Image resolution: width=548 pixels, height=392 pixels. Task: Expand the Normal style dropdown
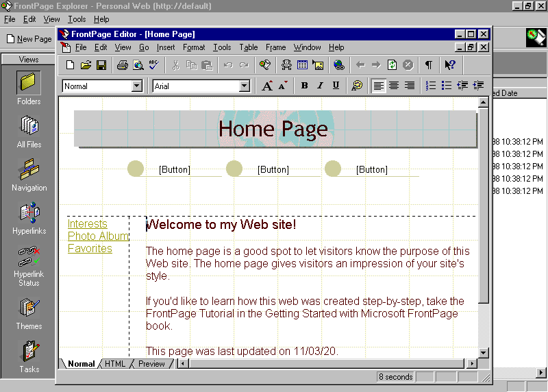tap(137, 86)
